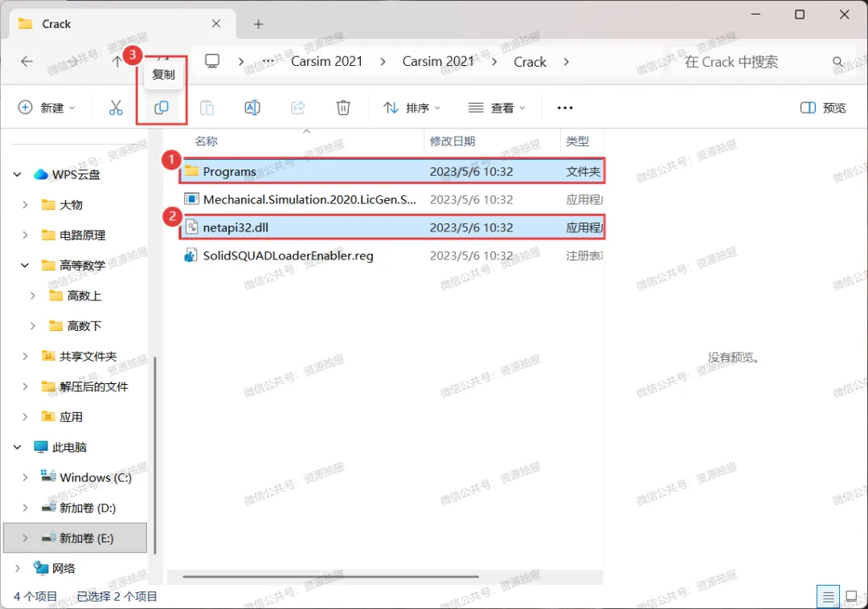
Task: Click the Cut scissors icon
Action: pos(116,108)
